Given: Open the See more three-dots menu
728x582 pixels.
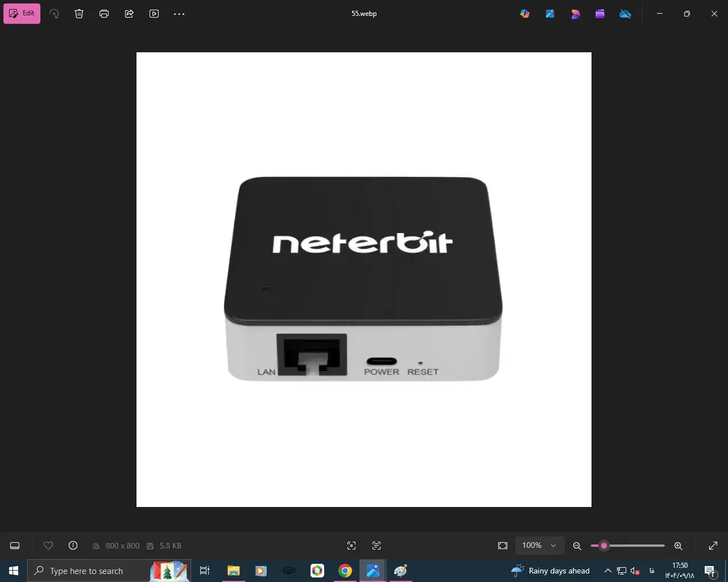Looking at the screenshot, I should (179, 14).
